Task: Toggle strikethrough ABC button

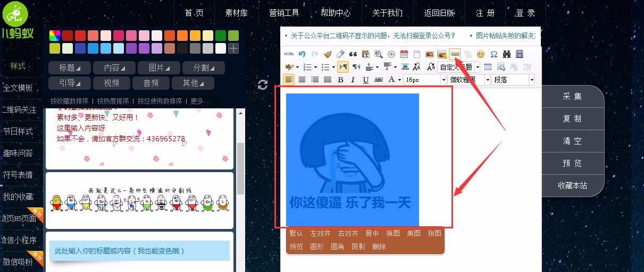Action: (x=379, y=80)
